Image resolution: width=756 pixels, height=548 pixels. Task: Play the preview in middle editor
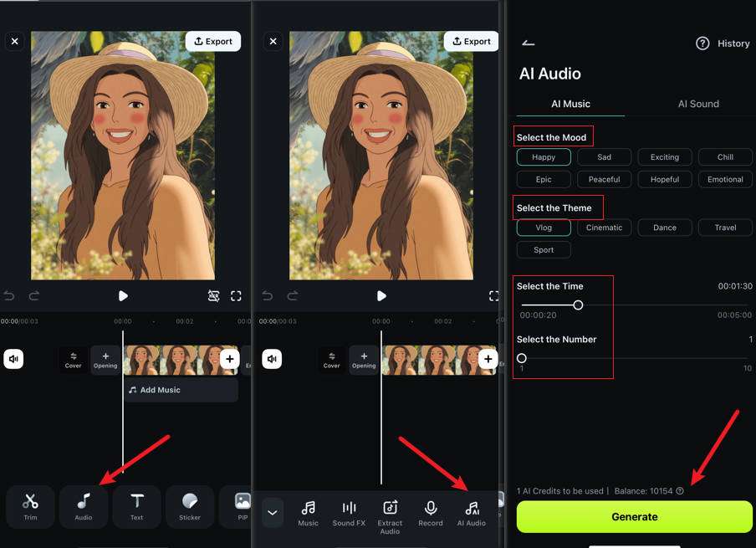[381, 295]
